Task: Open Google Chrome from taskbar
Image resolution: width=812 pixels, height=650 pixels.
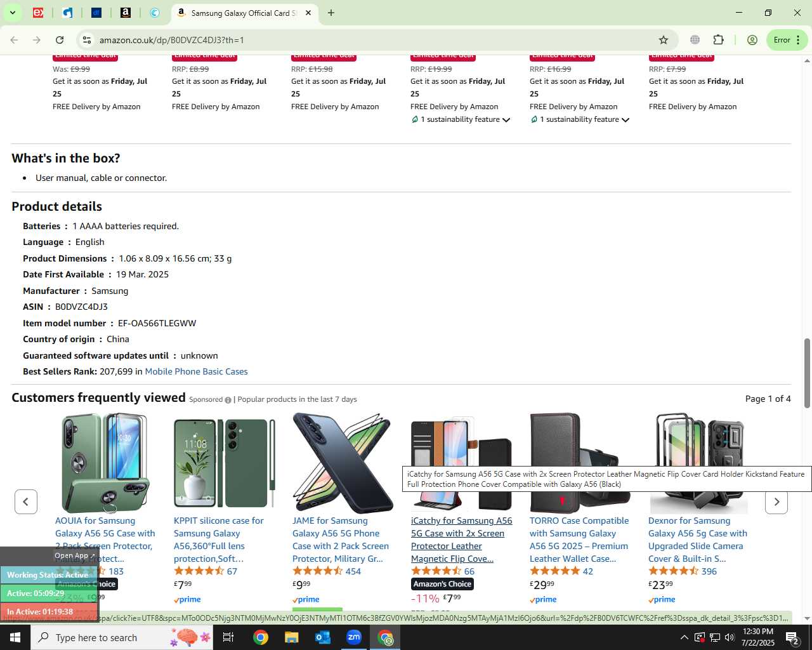Action: (260, 637)
